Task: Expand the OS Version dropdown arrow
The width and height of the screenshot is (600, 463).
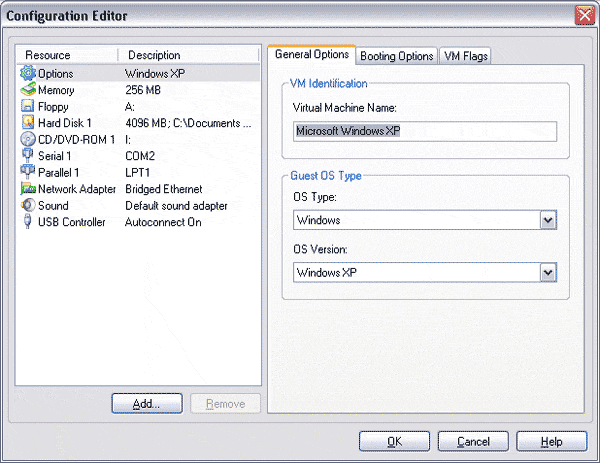Action: (x=548, y=272)
